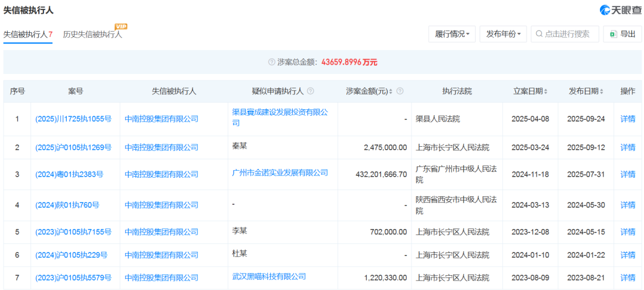644x290 pixels.
Task: Click the total amount 43659.8996 万元
Action: coord(349,62)
